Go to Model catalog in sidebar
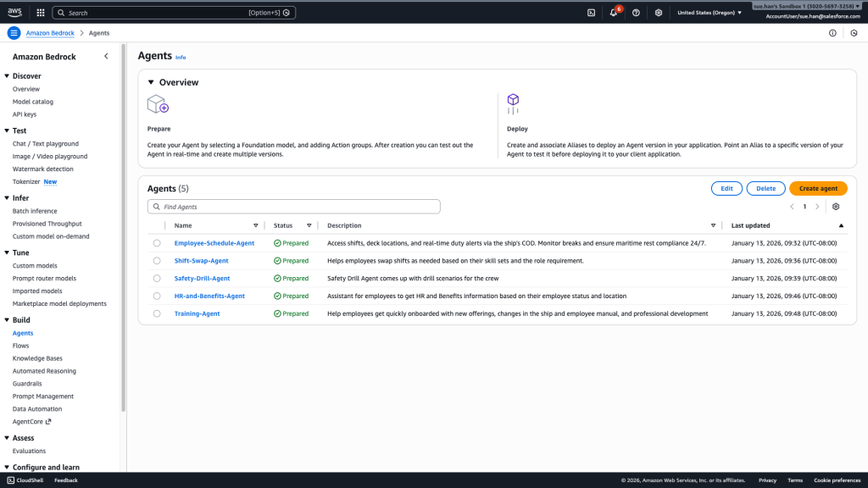 [x=32, y=102]
